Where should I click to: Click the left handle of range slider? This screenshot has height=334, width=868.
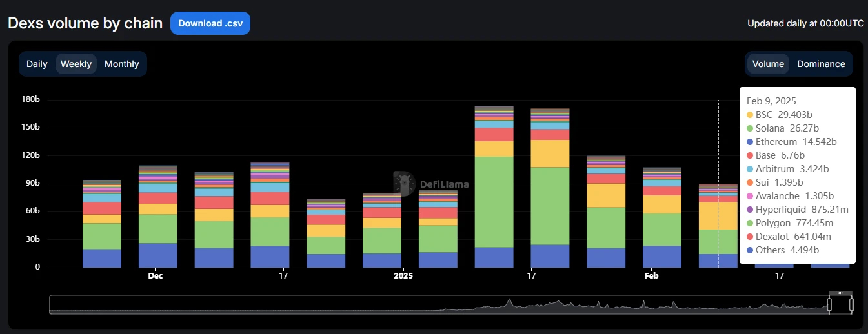[x=829, y=304]
